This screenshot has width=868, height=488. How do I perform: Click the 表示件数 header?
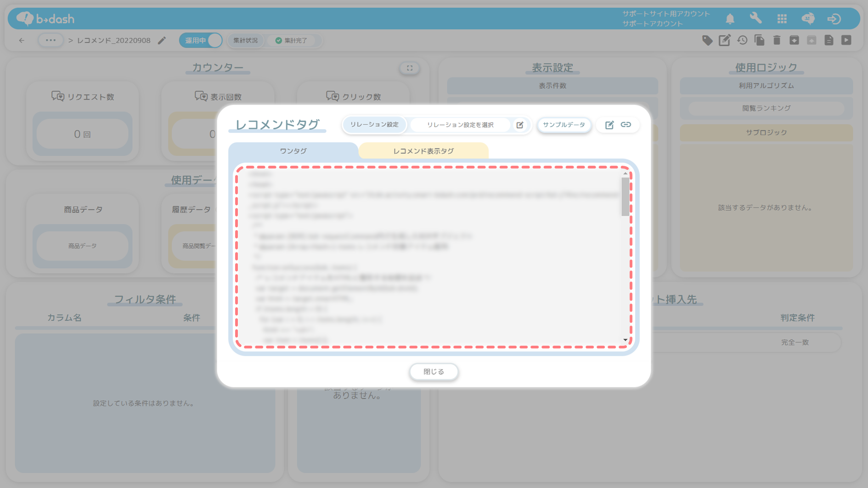coord(552,86)
